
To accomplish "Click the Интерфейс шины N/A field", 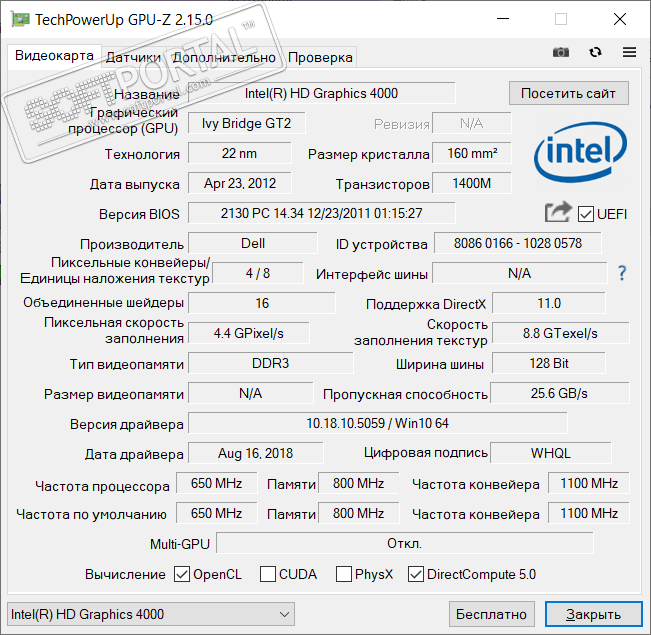I will pos(519,272).
